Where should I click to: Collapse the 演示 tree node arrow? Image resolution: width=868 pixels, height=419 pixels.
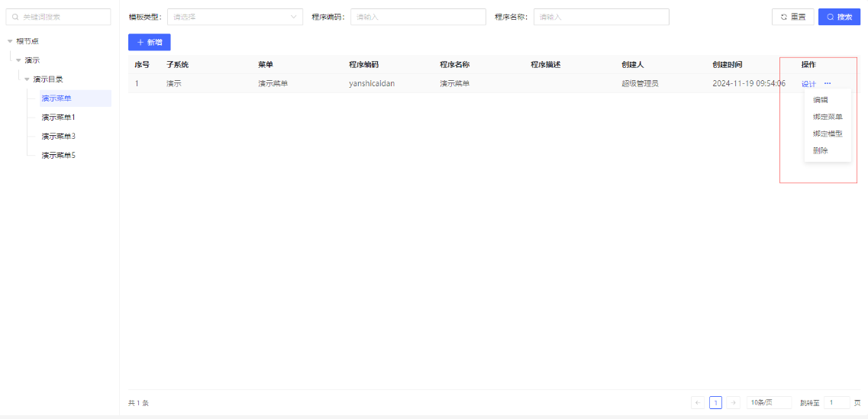coord(18,60)
